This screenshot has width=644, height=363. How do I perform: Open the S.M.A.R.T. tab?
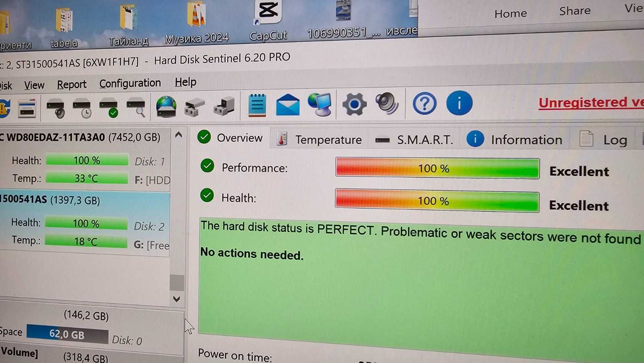click(414, 140)
